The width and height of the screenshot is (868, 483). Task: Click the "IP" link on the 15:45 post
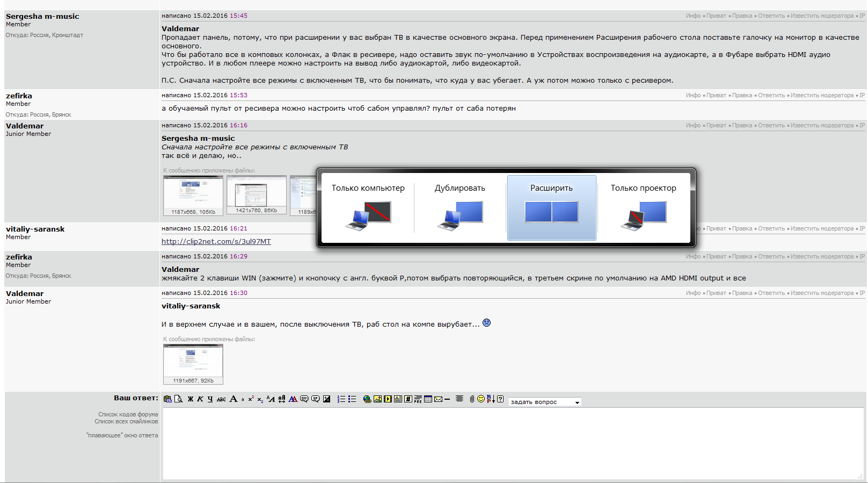(862, 16)
